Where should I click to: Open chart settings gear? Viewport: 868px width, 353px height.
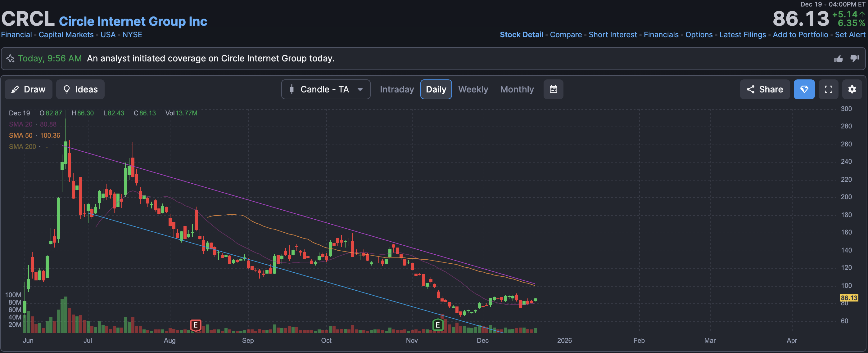coord(852,89)
